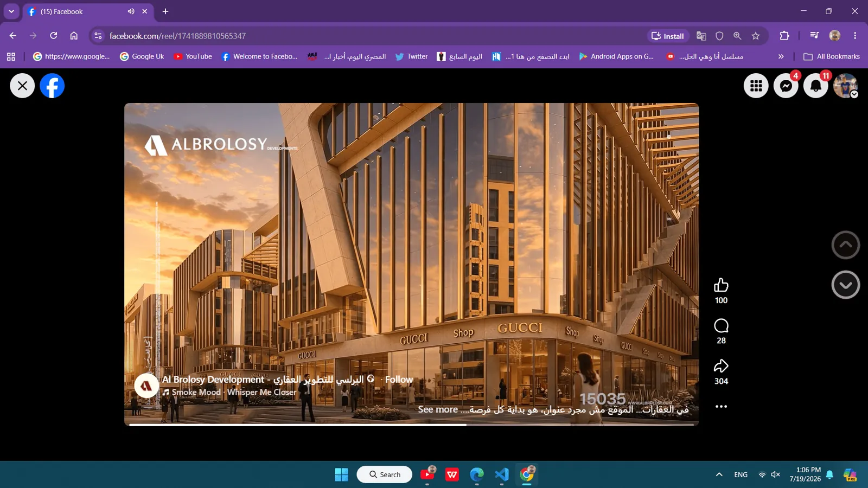Open the Extensions puzzle icon
This screenshot has height=488, width=868.
click(784, 36)
